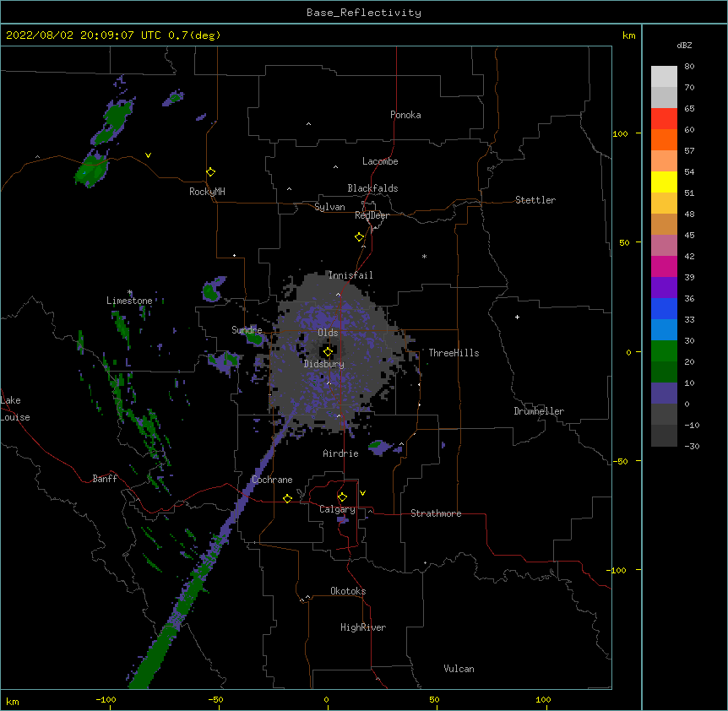
Task: Click the Blackfalds label
Action: (x=372, y=188)
